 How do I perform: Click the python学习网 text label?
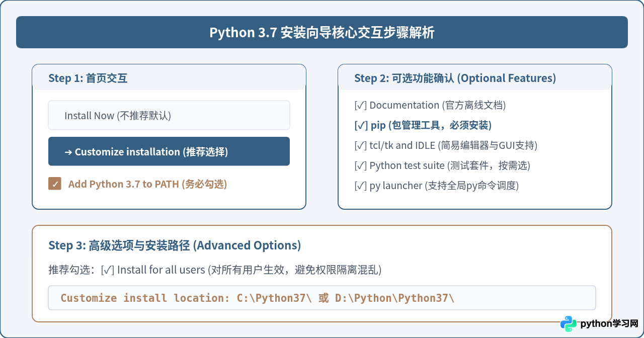tap(609, 324)
